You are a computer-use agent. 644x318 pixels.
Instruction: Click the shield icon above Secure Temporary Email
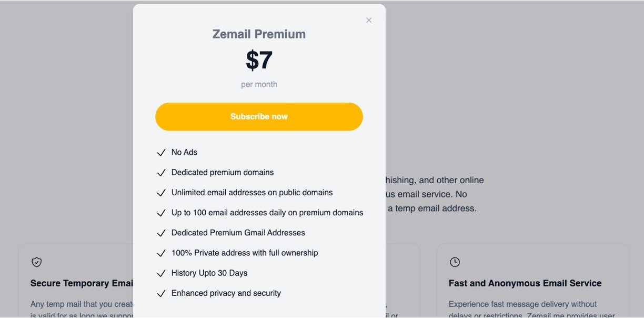point(36,262)
